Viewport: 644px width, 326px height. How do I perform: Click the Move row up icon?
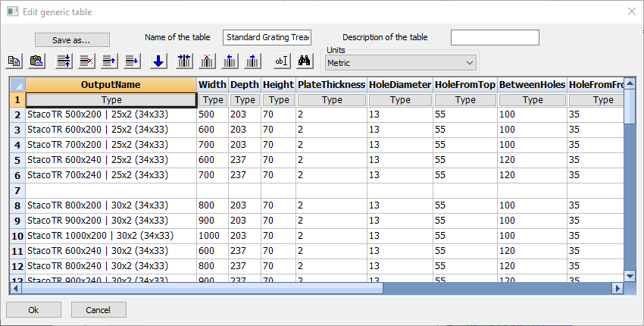point(109,61)
